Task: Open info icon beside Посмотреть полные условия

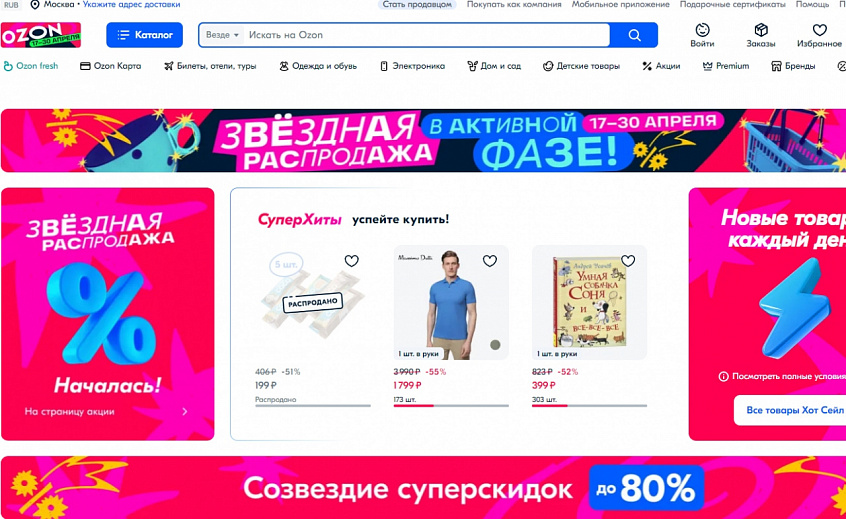Action: (x=723, y=377)
